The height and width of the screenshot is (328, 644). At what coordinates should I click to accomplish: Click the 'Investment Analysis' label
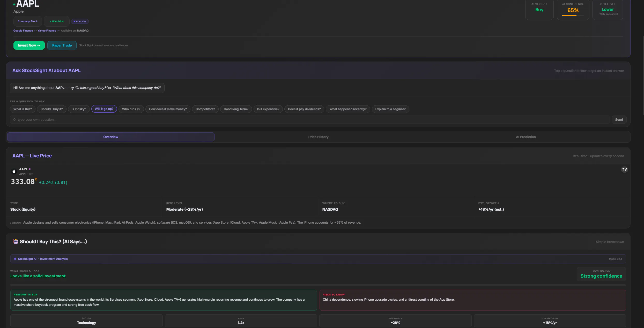click(x=54, y=259)
